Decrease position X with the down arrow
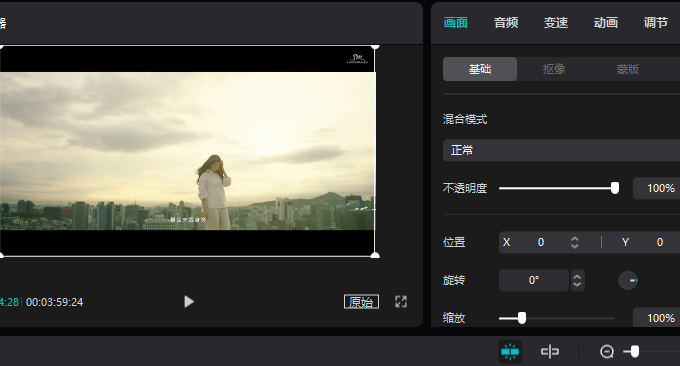The image size is (680, 366). tap(575, 246)
